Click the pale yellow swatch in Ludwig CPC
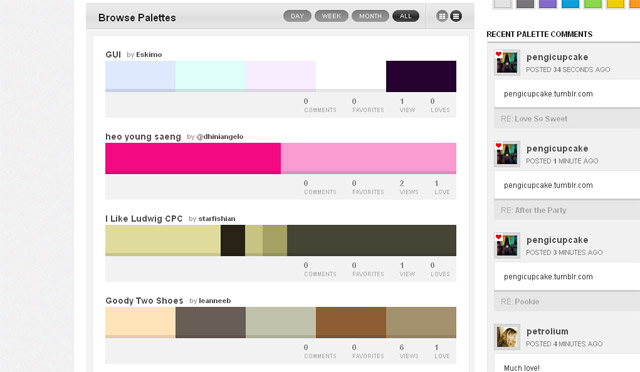This screenshot has width=640, height=372. tap(163, 241)
